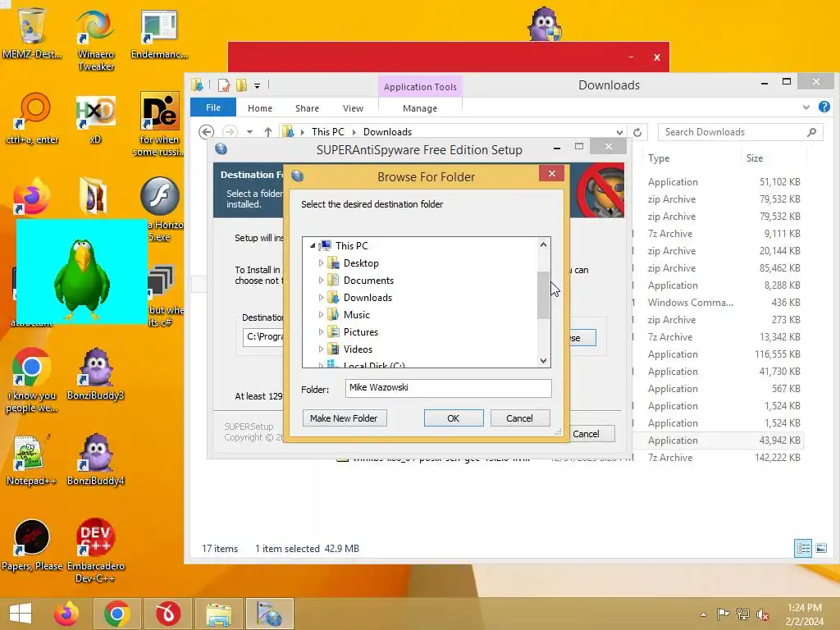Click the muted speaker tray icon

tap(762, 614)
